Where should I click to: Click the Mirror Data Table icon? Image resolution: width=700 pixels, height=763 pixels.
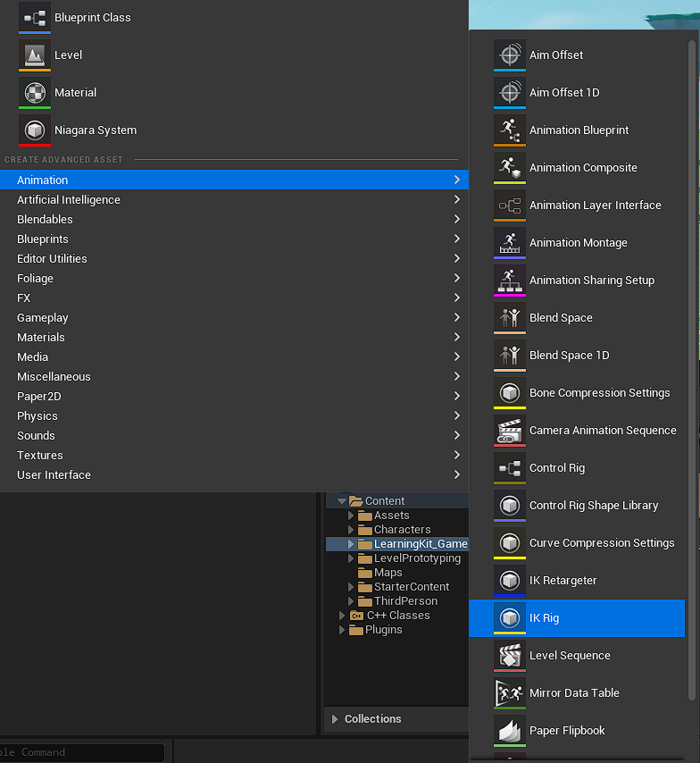pos(509,692)
